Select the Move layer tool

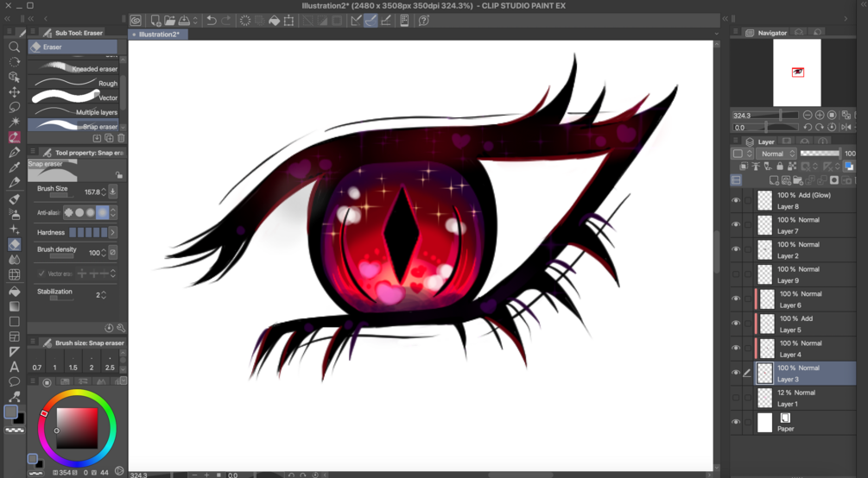point(15,91)
